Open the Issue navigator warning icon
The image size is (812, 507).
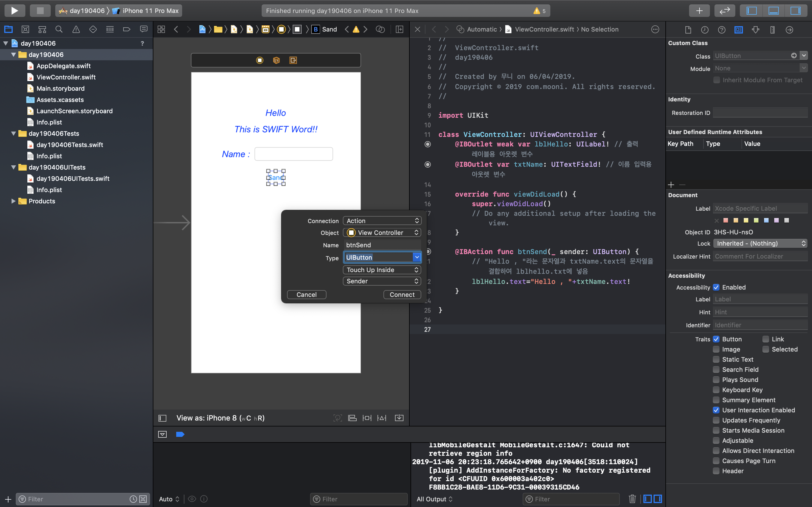[76, 30]
